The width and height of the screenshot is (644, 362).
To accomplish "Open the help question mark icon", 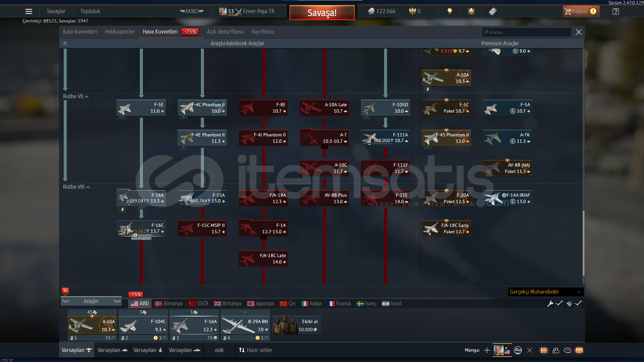I will click(616, 11).
